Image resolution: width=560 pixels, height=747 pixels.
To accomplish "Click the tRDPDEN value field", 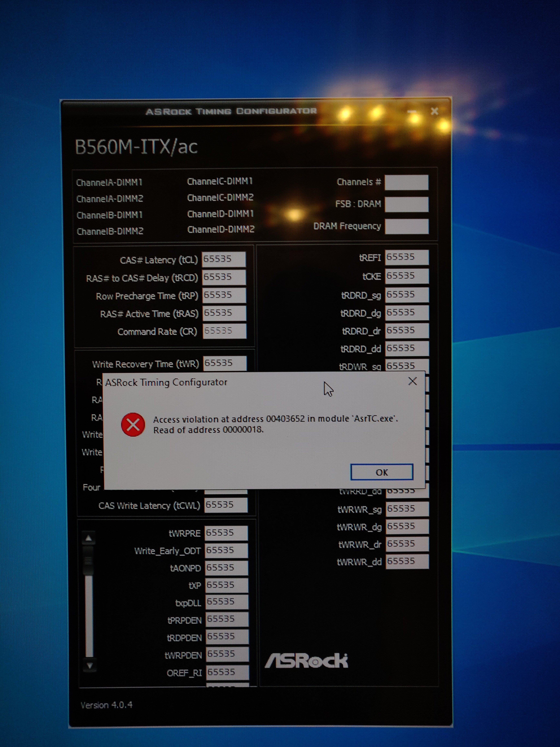I will click(227, 637).
